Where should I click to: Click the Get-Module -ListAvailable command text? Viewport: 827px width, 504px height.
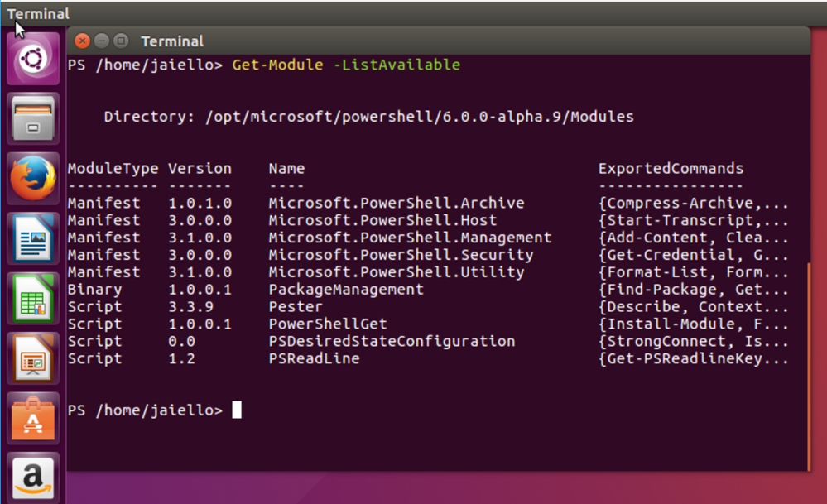346,65
